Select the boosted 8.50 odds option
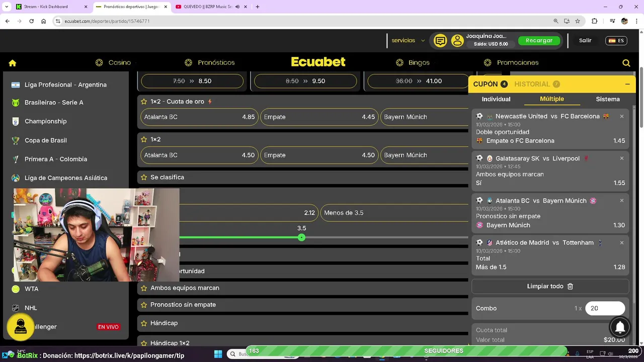644x362 pixels. tap(192, 81)
